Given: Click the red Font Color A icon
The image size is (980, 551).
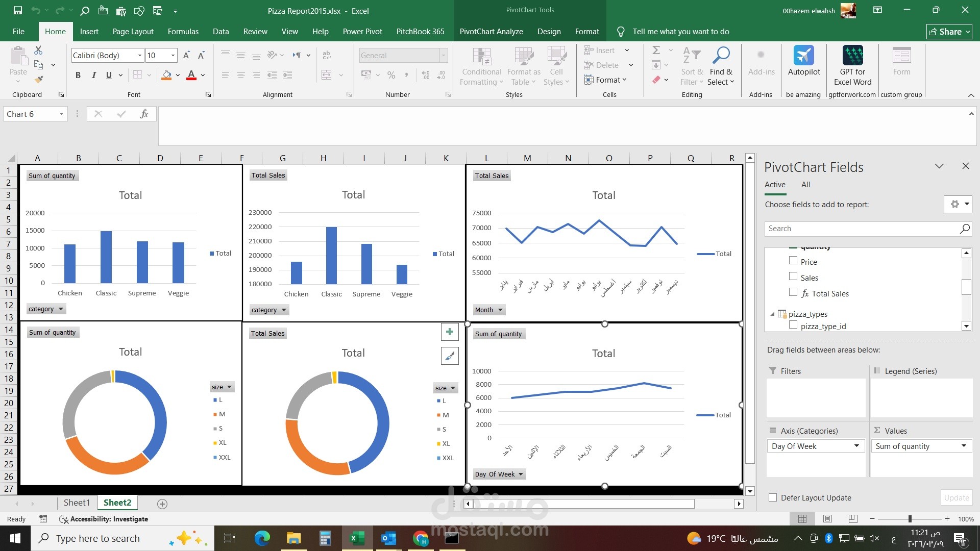Looking at the screenshot, I should 191,75.
